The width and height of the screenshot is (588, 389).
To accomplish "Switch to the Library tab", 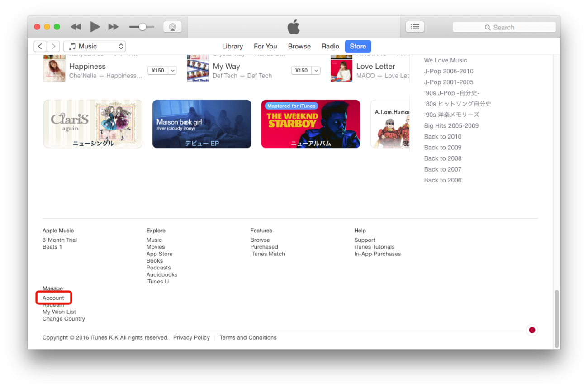I will pyautogui.click(x=232, y=46).
